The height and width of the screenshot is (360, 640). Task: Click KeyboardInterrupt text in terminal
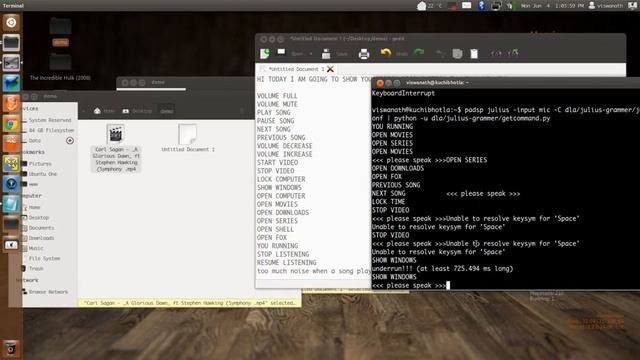(x=403, y=93)
